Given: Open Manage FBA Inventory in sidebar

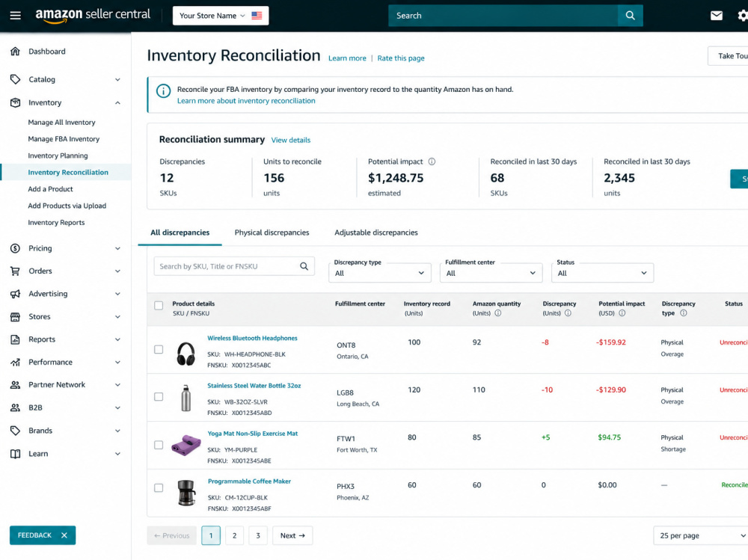Looking at the screenshot, I should [x=64, y=139].
